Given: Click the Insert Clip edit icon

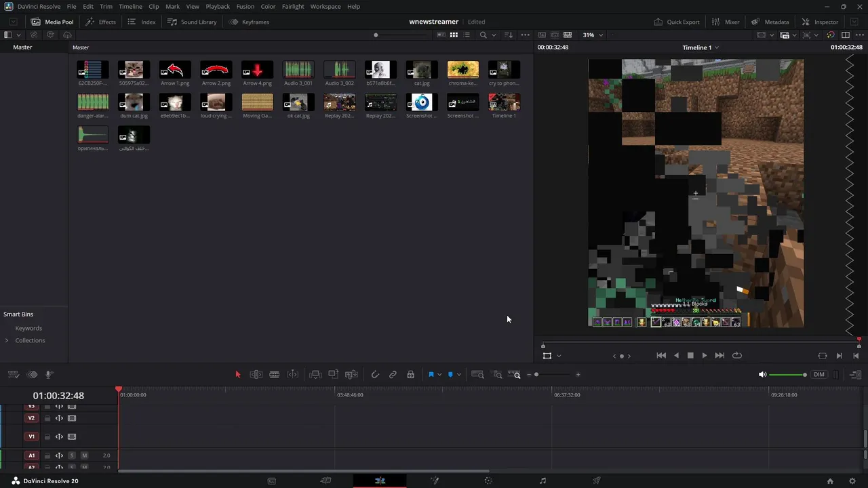Looking at the screenshot, I should [315, 374].
